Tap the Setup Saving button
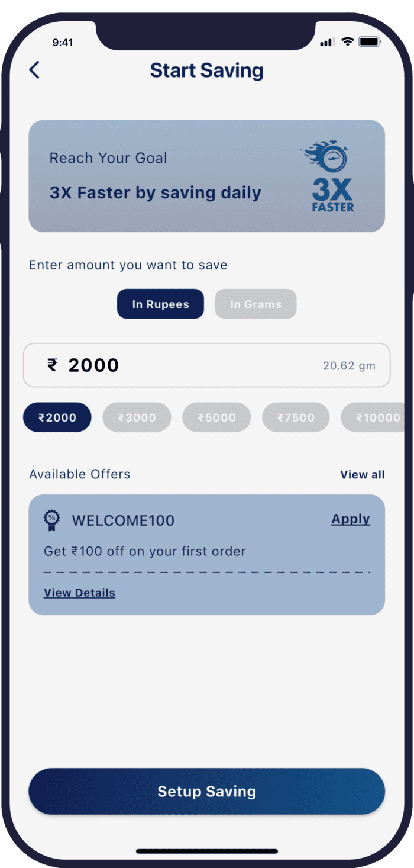 tap(207, 792)
